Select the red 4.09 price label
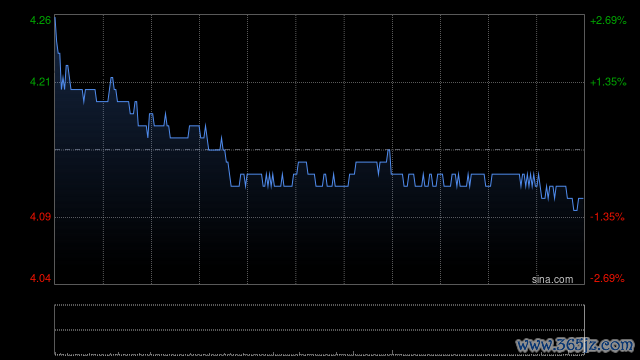The width and height of the screenshot is (640, 360). coord(40,217)
